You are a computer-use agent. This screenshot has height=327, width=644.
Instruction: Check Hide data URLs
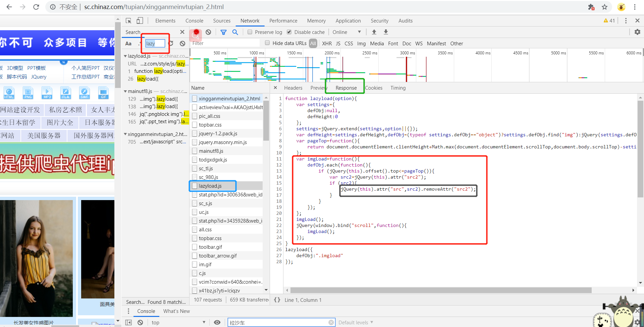point(267,43)
